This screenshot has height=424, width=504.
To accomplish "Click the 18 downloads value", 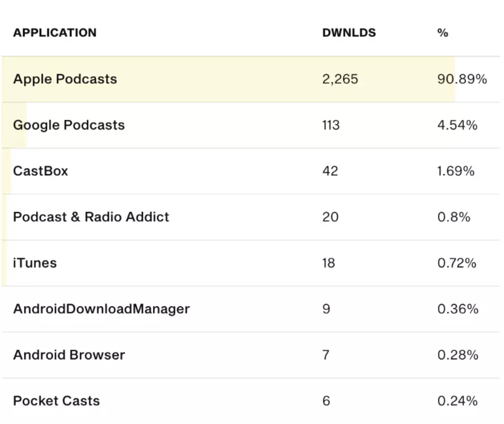I will pyautogui.click(x=329, y=263).
